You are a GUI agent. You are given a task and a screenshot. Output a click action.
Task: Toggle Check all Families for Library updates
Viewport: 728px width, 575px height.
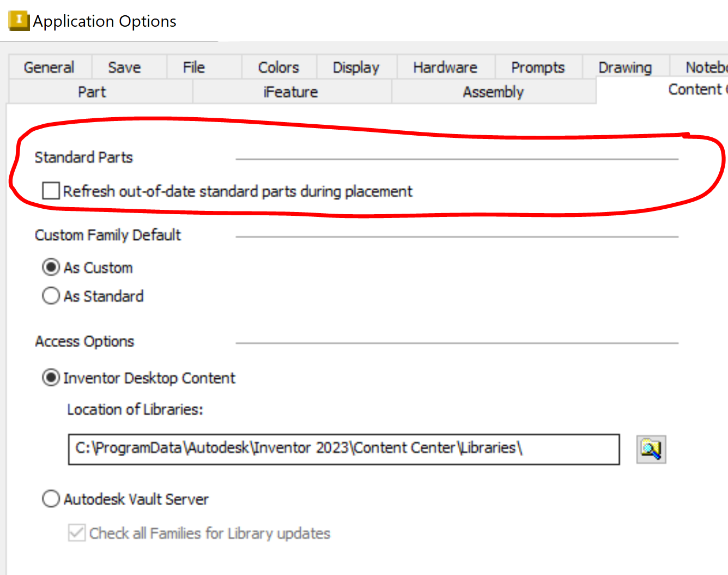[76, 533]
